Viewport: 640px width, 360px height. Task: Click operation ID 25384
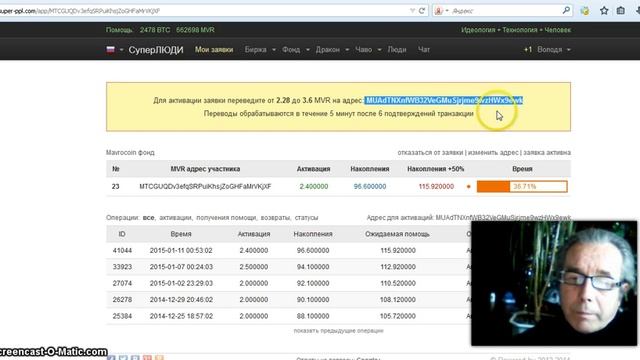[122, 316]
